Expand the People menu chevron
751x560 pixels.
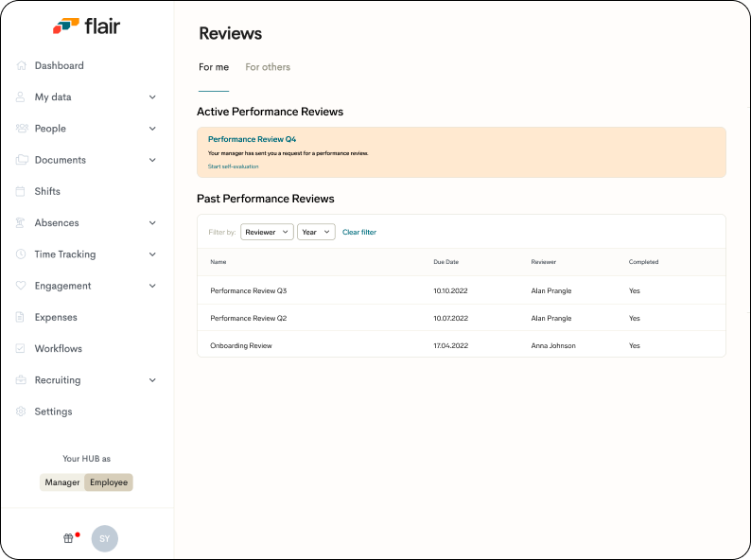point(152,129)
